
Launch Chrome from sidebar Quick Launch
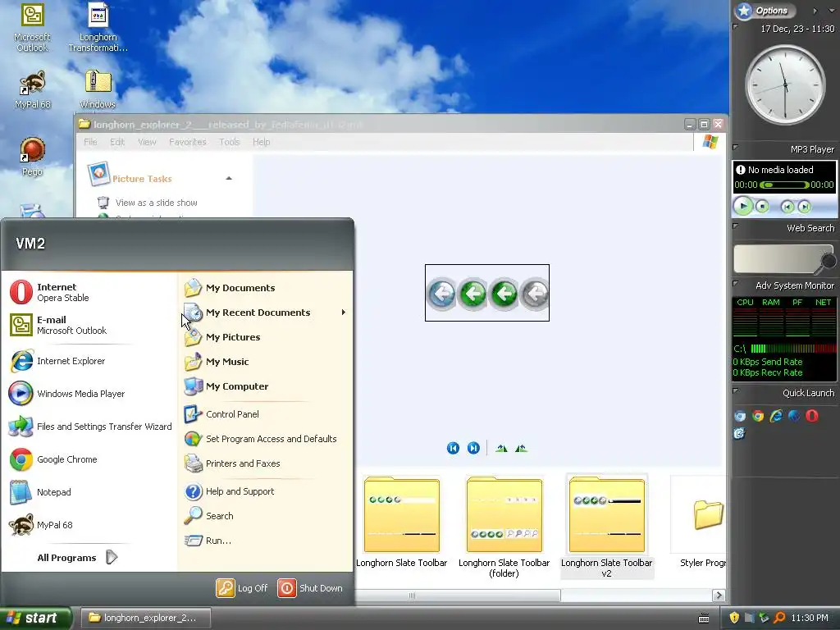point(758,416)
